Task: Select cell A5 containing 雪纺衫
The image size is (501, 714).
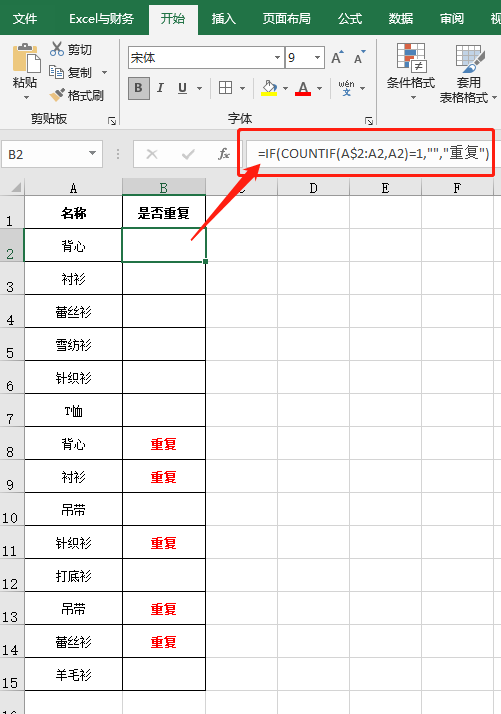Action: click(x=73, y=345)
